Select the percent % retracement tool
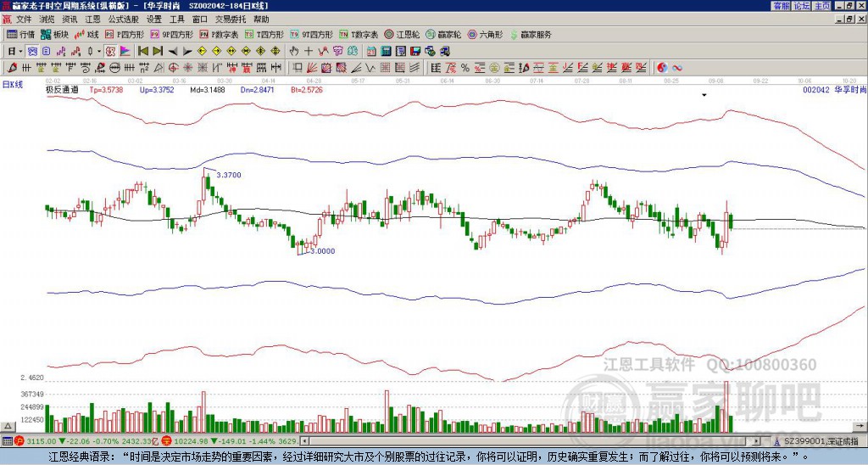The width and height of the screenshot is (868, 465). 465,68
